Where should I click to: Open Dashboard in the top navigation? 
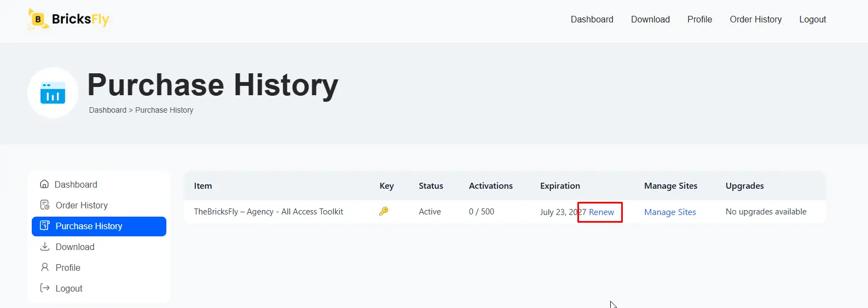click(592, 19)
